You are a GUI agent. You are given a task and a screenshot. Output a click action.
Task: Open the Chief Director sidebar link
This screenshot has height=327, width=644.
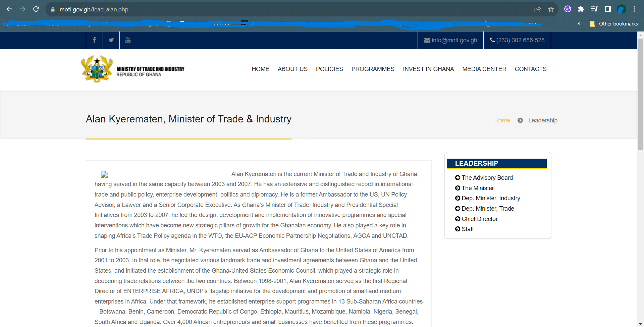tap(479, 219)
